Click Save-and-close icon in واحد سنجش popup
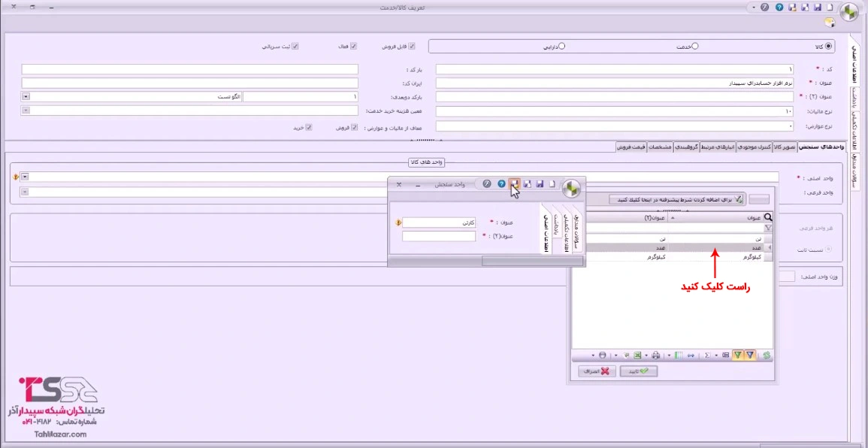Screen dimensions: 868x448 [515, 183]
